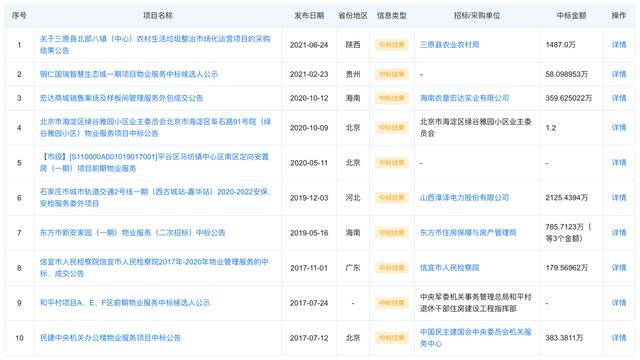Open 石家庄市城市轨道交通2号线 project link
The height and width of the screenshot is (360, 640).
[x=156, y=198]
